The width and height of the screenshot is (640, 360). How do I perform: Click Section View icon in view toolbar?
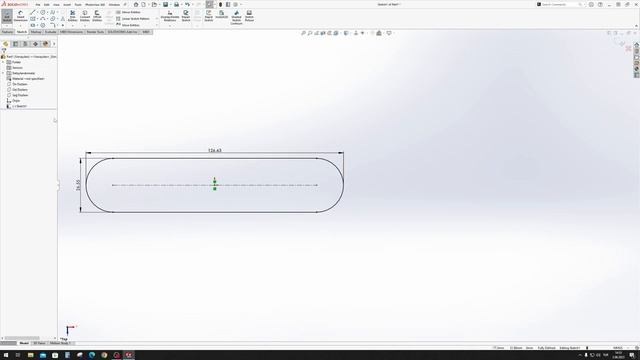(x=323, y=33)
